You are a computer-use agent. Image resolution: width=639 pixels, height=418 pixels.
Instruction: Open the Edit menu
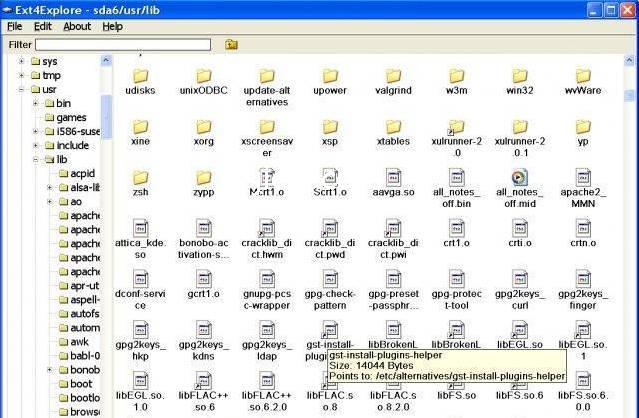tap(43, 26)
